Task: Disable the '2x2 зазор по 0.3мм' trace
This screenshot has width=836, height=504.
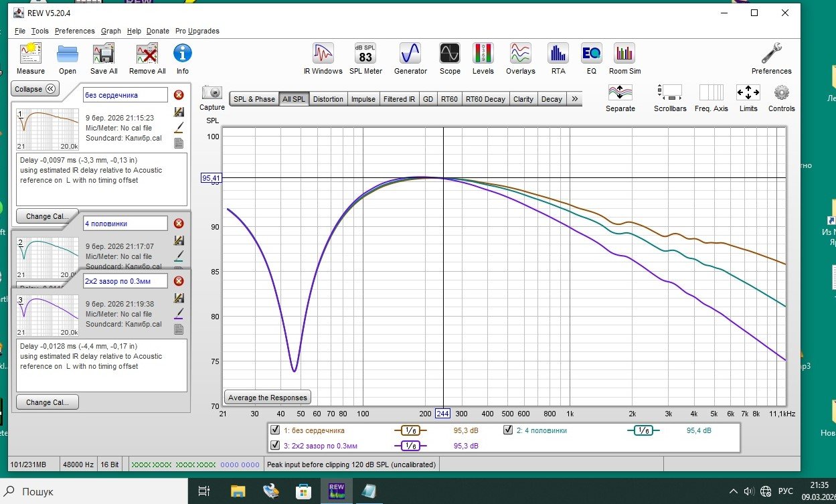Action: pos(275,445)
